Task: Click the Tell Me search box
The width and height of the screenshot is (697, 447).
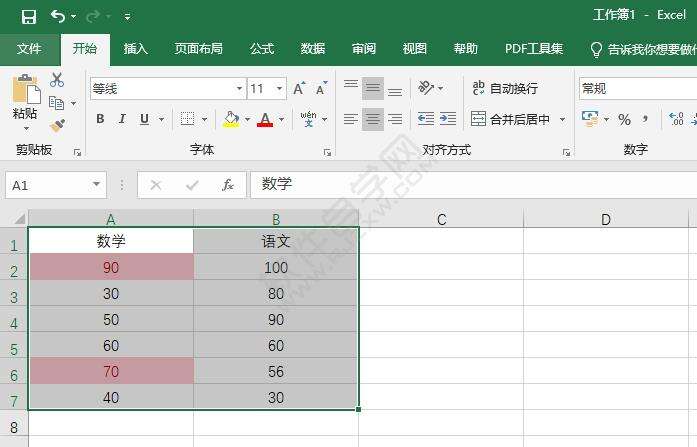Action: click(x=643, y=49)
